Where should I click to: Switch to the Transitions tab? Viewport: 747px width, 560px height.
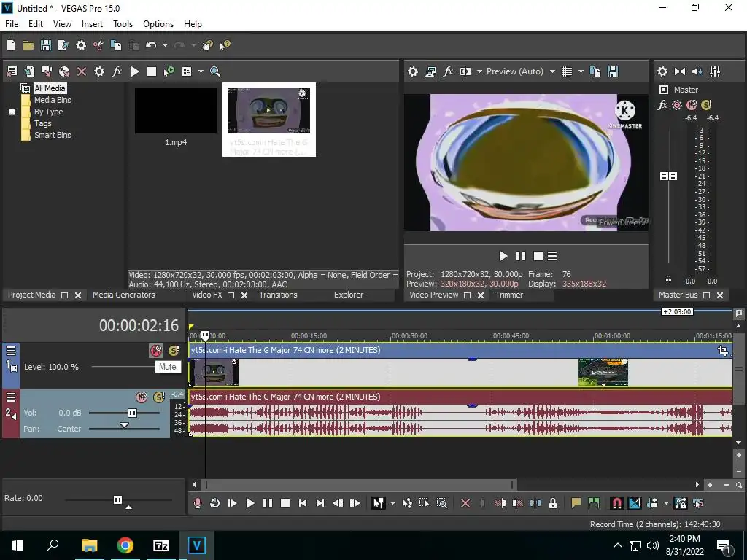click(x=278, y=295)
